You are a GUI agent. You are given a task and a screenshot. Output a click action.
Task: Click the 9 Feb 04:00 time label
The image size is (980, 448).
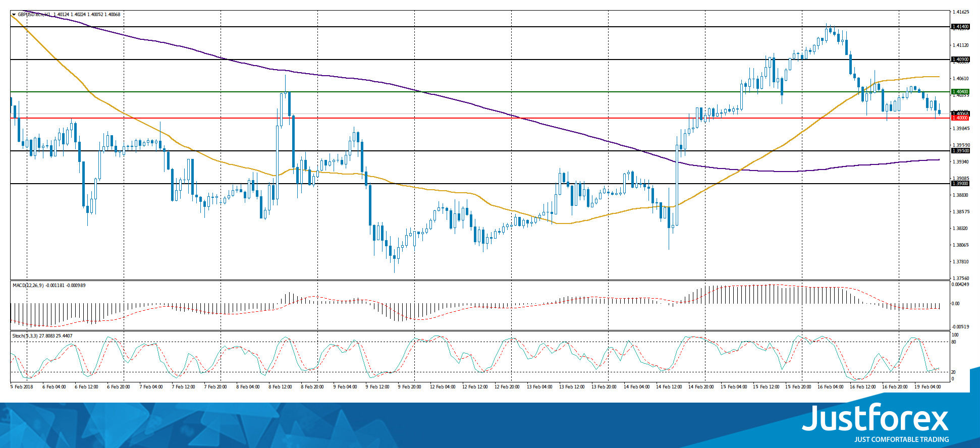(345, 387)
